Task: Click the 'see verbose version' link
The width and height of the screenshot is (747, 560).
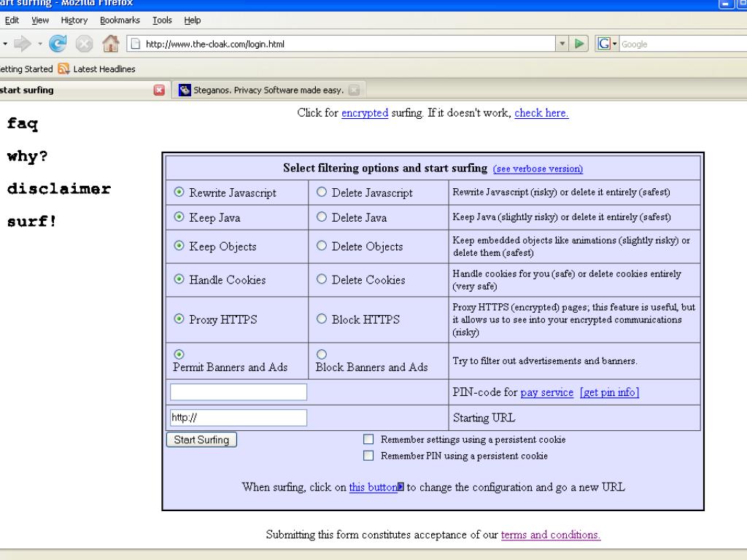Action: (538, 168)
